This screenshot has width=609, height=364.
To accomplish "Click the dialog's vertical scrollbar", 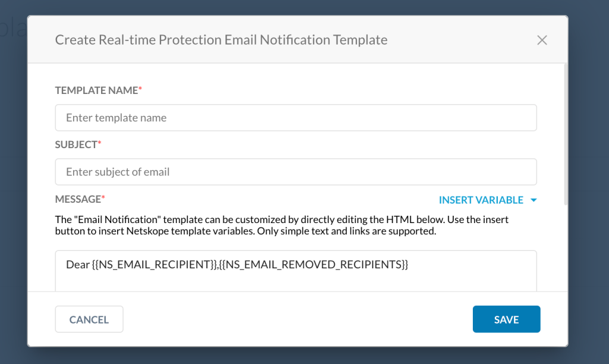I will click(x=566, y=134).
